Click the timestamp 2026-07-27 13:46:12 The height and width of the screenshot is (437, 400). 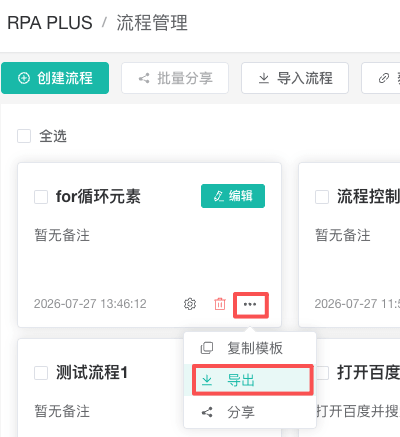click(x=90, y=304)
